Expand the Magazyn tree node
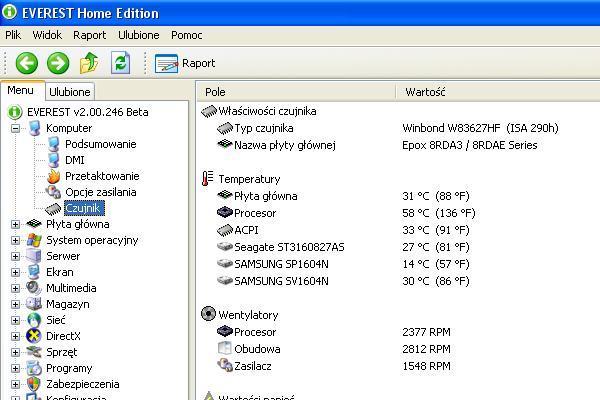 pos(15,304)
